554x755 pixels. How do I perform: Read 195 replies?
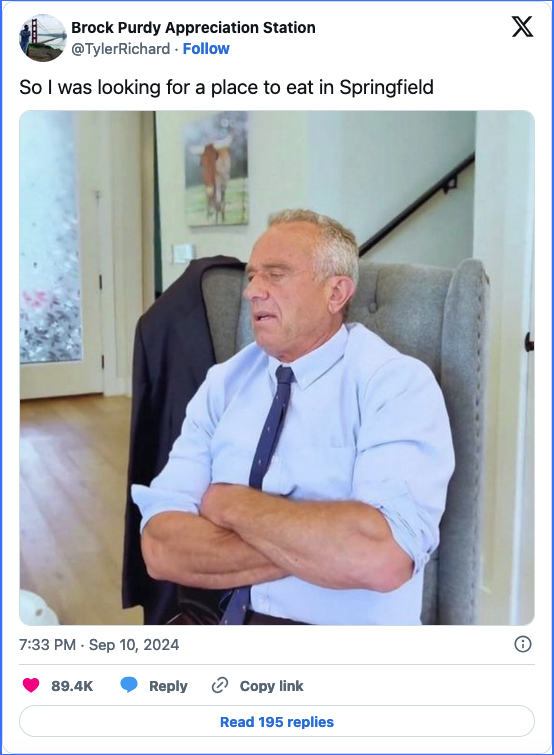pyautogui.click(x=277, y=721)
